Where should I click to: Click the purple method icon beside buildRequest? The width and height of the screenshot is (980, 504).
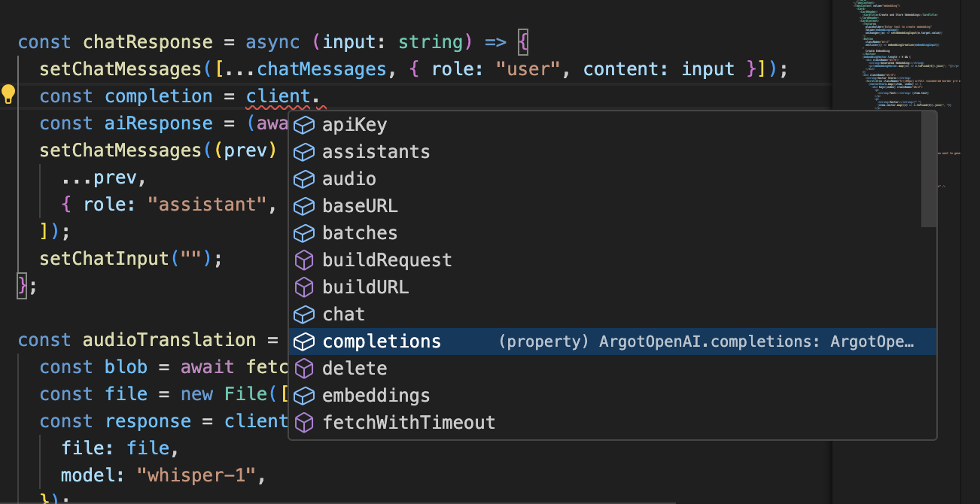pos(303,260)
